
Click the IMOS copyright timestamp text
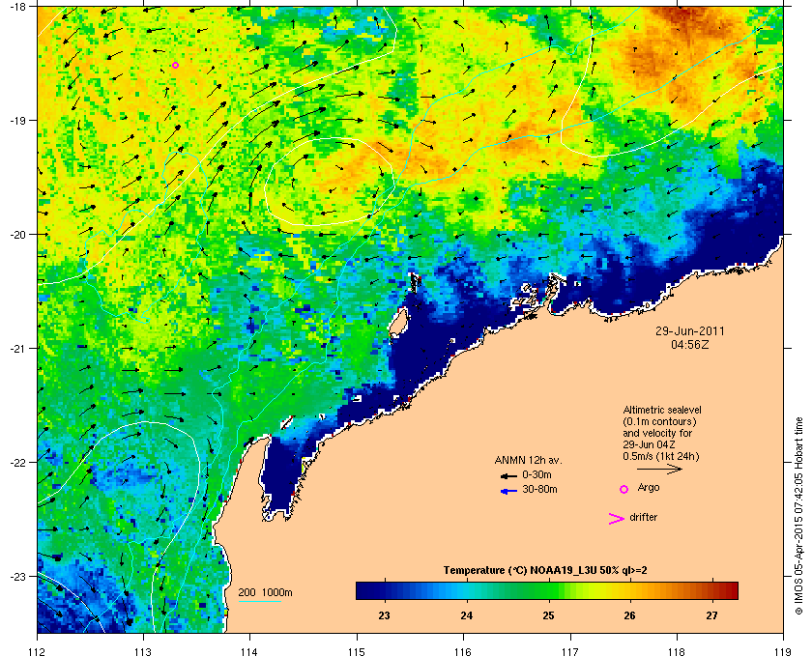[x=798, y=516]
